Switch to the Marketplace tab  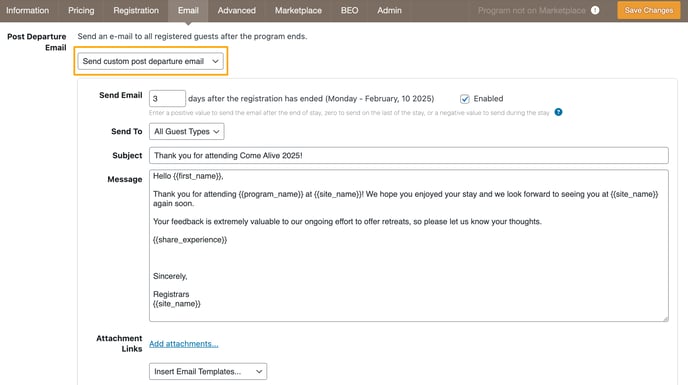298,11
